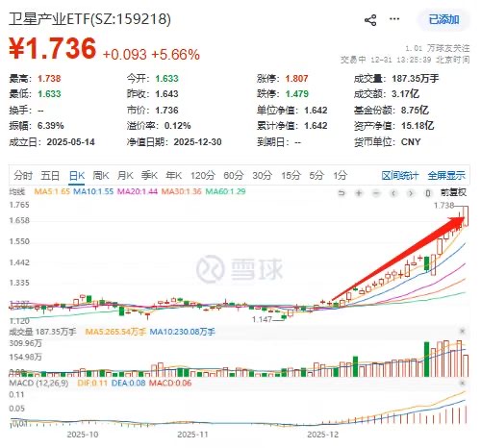Click the 成立日 2025-05-14 value
Image resolution: width=481 pixels, height=448 pixels.
coord(70,142)
